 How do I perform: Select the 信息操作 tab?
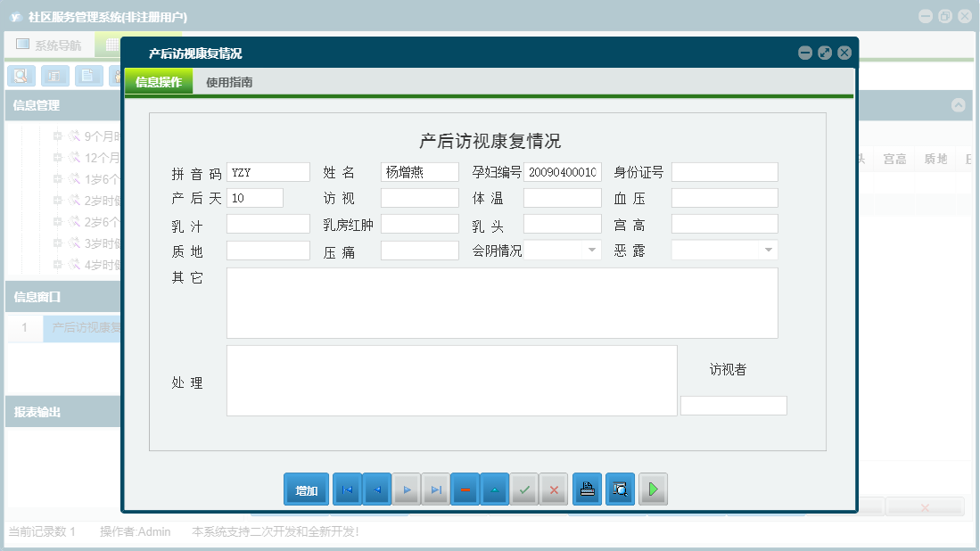click(x=159, y=83)
